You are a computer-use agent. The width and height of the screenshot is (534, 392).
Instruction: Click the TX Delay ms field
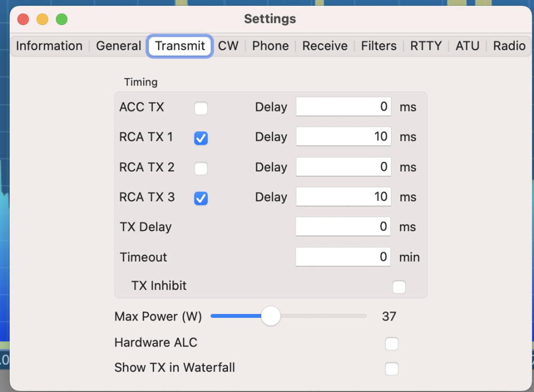point(343,227)
